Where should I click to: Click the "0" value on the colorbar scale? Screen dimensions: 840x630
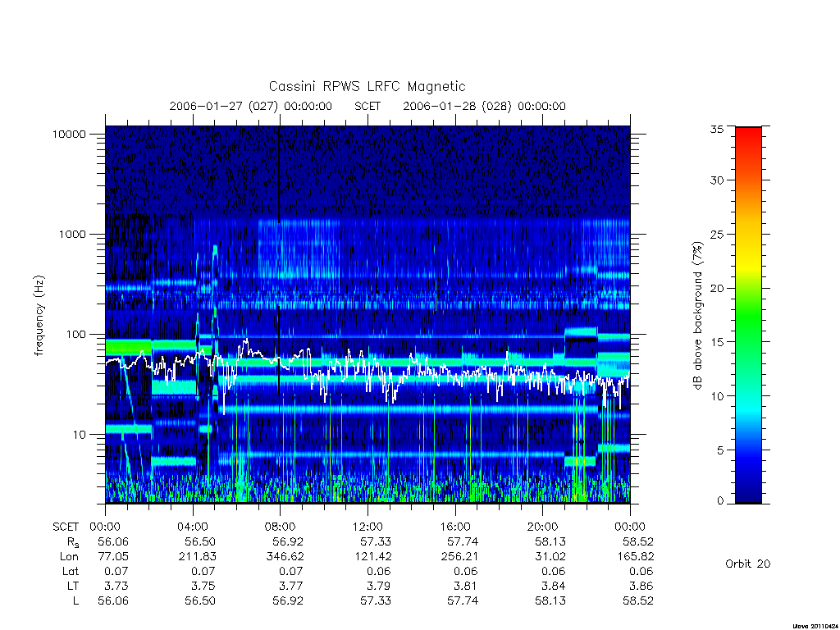pos(720,501)
